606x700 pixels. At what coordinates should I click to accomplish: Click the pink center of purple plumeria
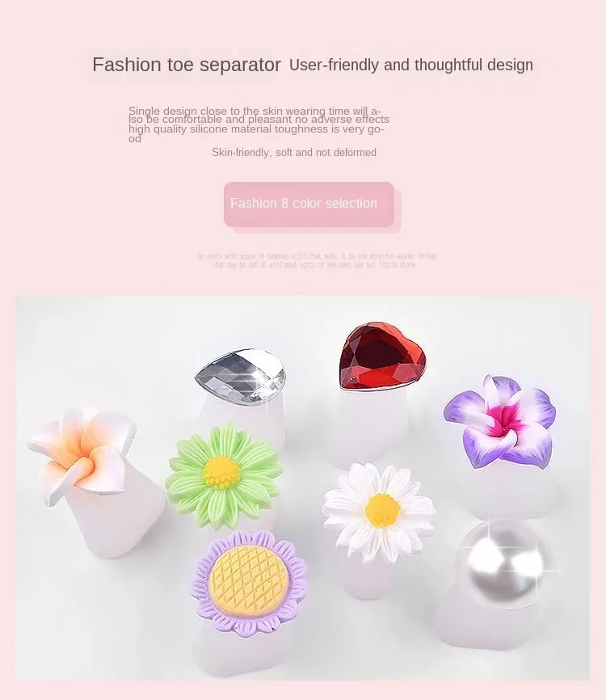coord(504,422)
